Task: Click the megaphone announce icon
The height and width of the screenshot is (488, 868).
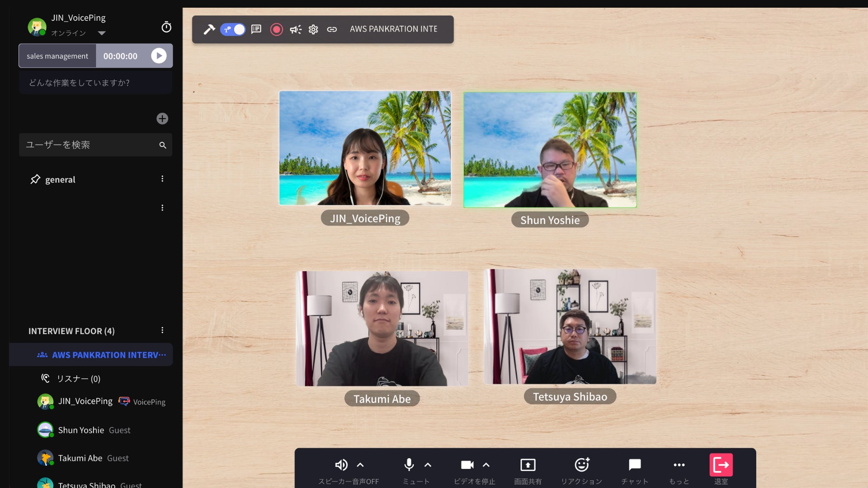Action: (x=296, y=29)
